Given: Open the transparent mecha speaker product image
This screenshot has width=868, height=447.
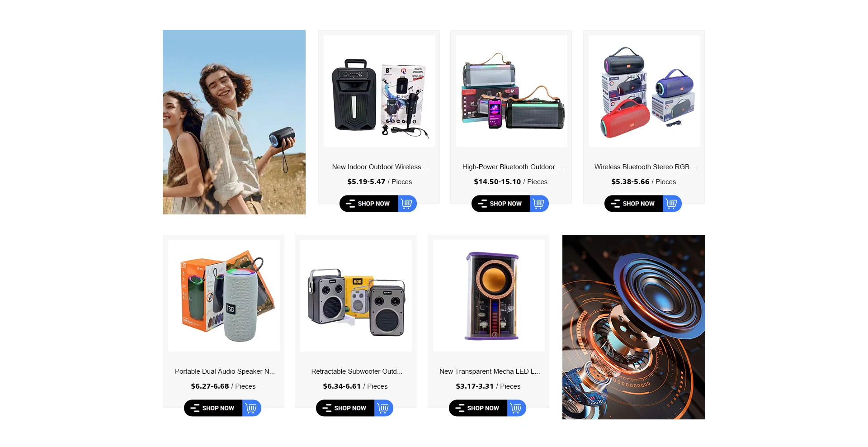Looking at the screenshot, I should 489,296.
